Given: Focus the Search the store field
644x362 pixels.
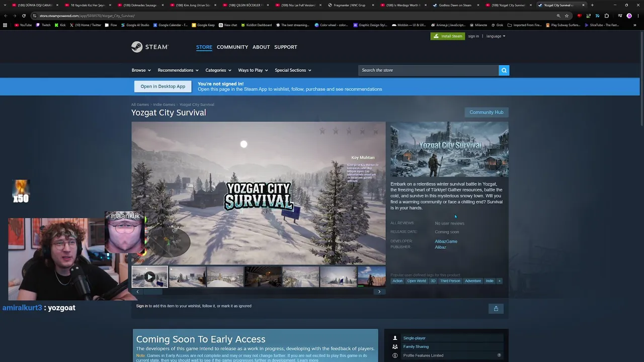Looking at the screenshot, I should [428, 70].
